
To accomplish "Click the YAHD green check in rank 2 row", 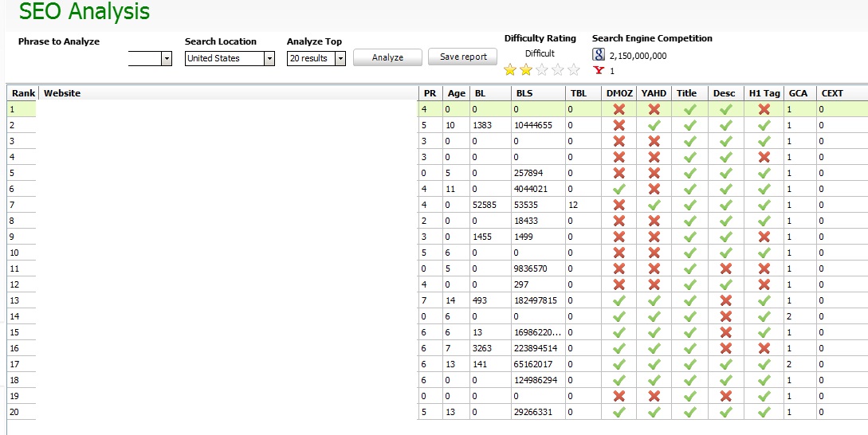I will point(654,126).
